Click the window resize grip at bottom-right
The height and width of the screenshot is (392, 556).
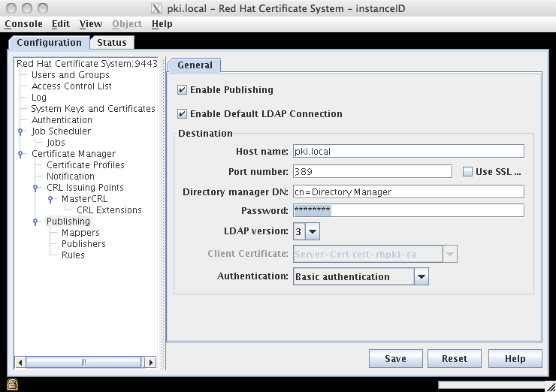pyautogui.click(x=551, y=387)
